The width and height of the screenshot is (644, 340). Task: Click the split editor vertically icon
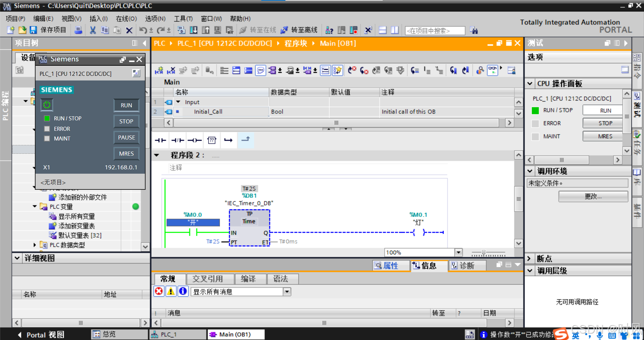(395, 30)
